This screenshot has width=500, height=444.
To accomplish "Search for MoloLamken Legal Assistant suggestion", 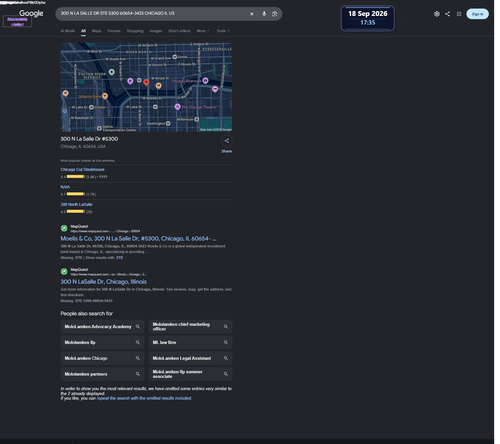I will tap(190, 358).
